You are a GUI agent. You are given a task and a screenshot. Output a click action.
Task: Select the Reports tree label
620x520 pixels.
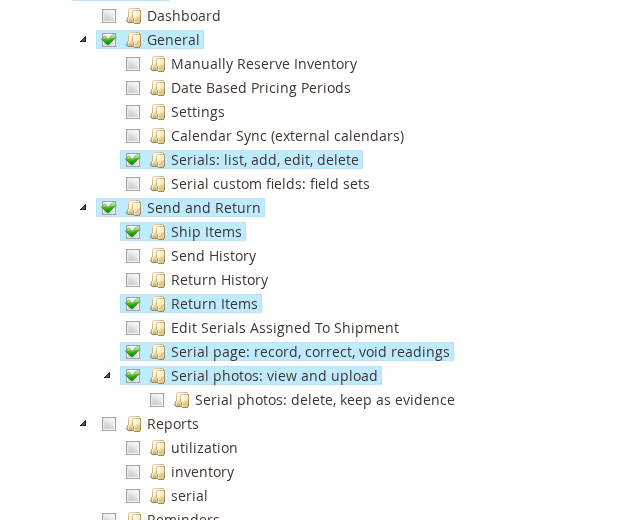[173, 424]
